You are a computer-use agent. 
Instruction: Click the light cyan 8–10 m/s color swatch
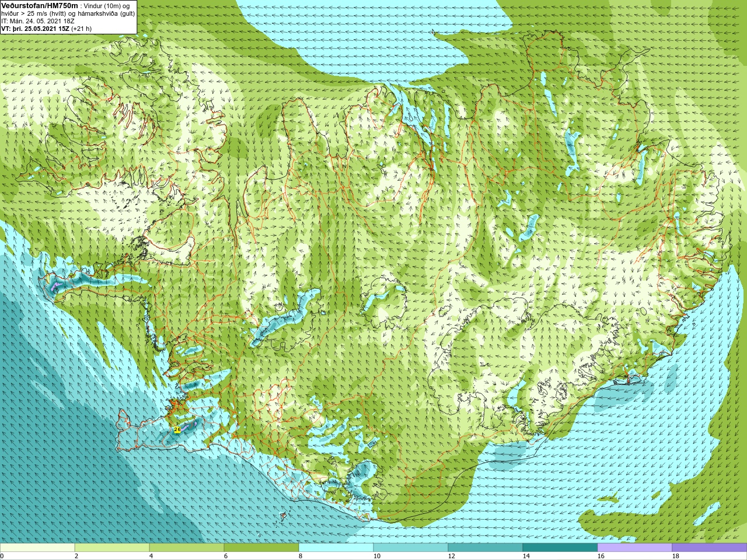point(336,548)
